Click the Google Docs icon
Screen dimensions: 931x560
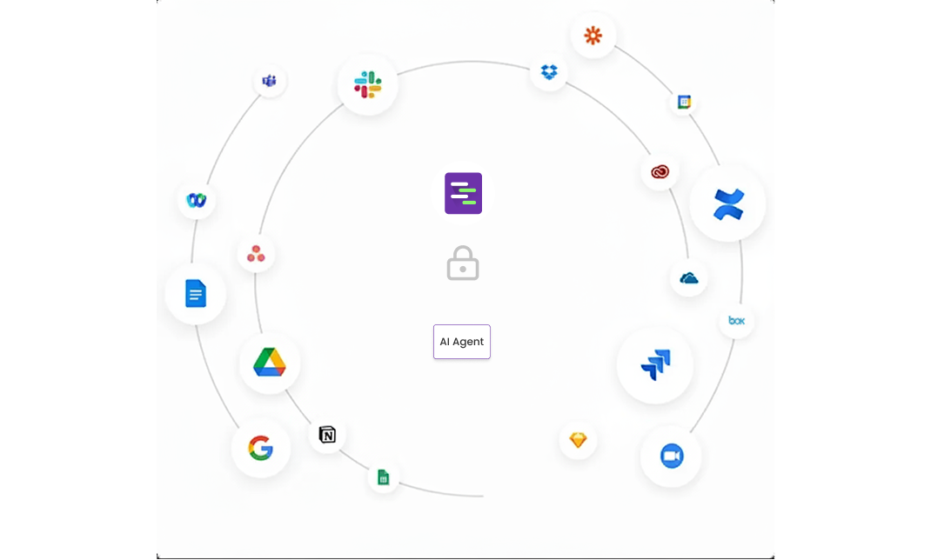pos(196,293)
